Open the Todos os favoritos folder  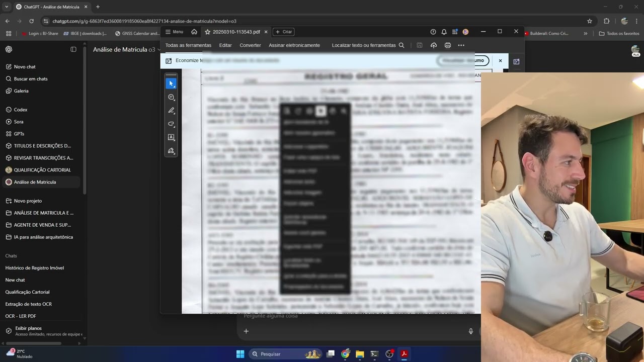(619, 33)
